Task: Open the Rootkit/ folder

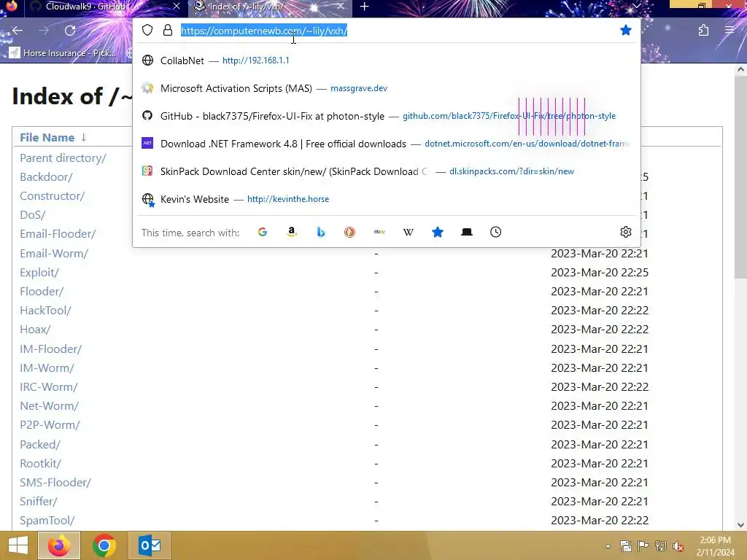Action: point(41,463)
